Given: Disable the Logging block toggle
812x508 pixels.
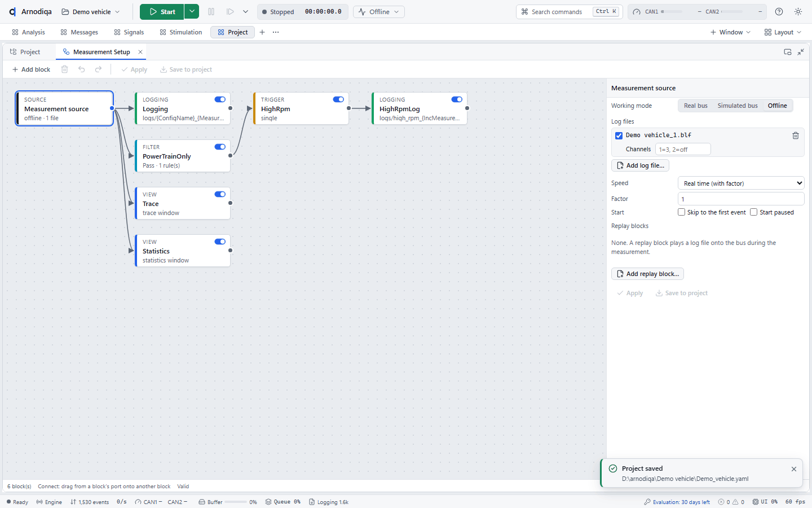Looking at the screenshot, I should click(220, 99).
